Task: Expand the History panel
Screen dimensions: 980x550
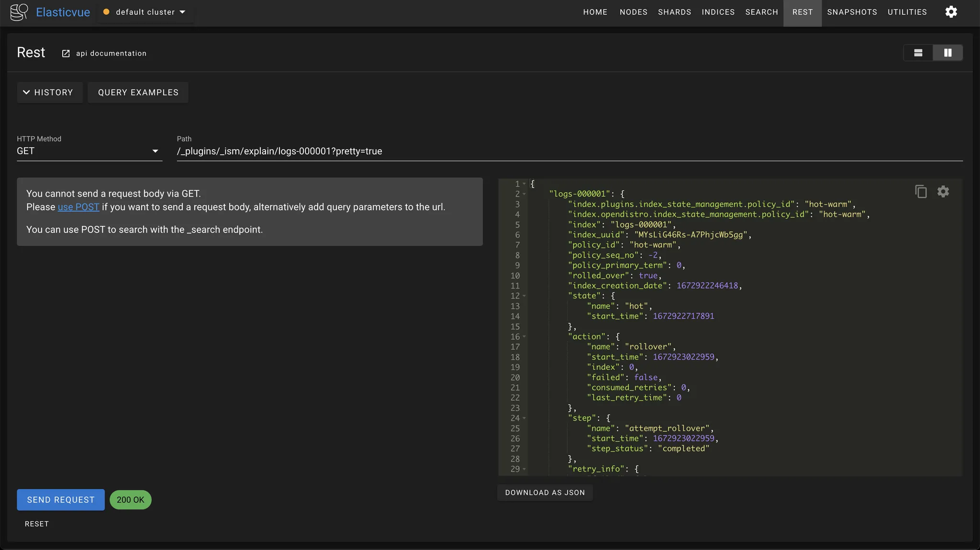Action: point(49,92)
